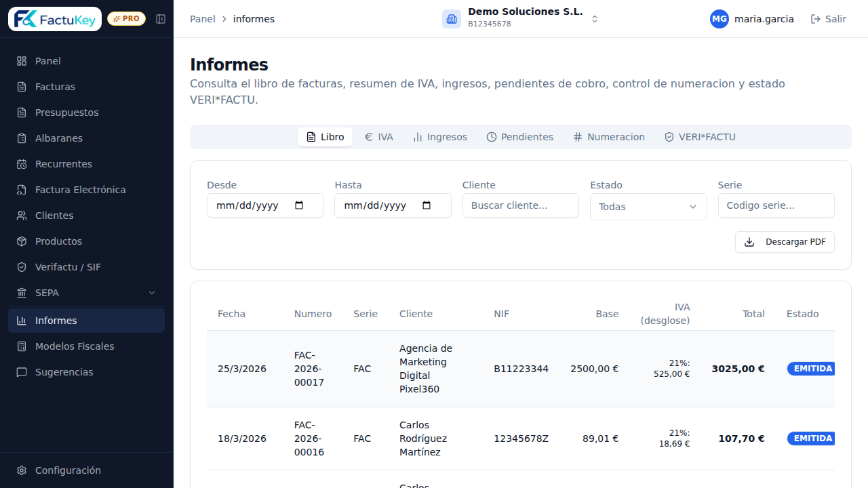Click date 25/3/2026 cell

tap(242, 369)
